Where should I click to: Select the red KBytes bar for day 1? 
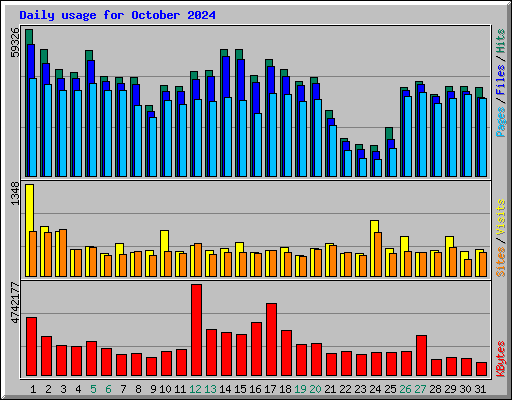[x=31, y=347]
